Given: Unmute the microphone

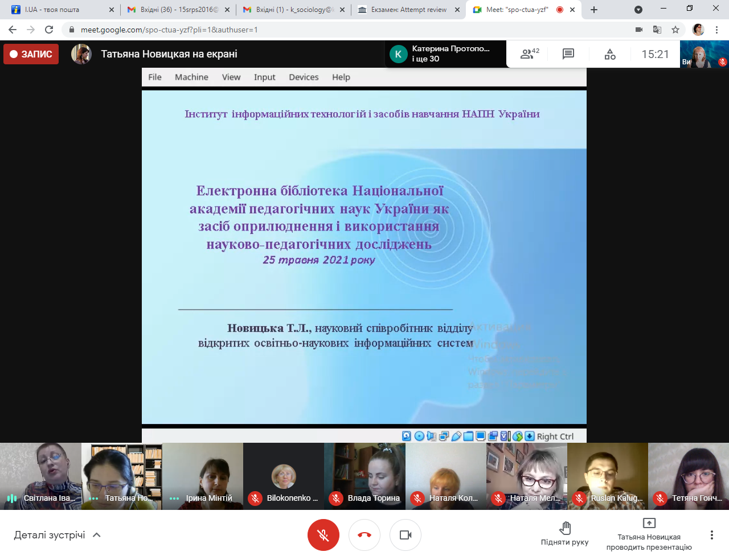Looking at the screenshot, I should pyautogui.click(x=323, y=535).
